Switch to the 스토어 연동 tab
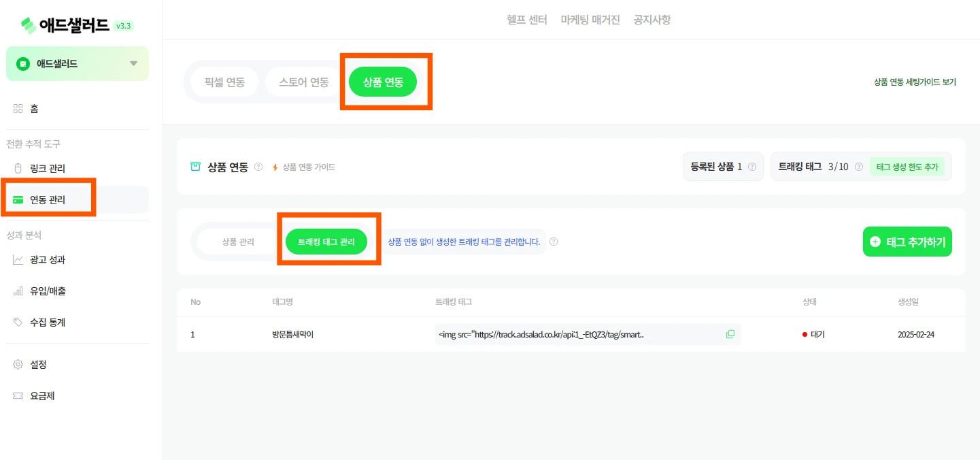 click(x=303, y=82)
